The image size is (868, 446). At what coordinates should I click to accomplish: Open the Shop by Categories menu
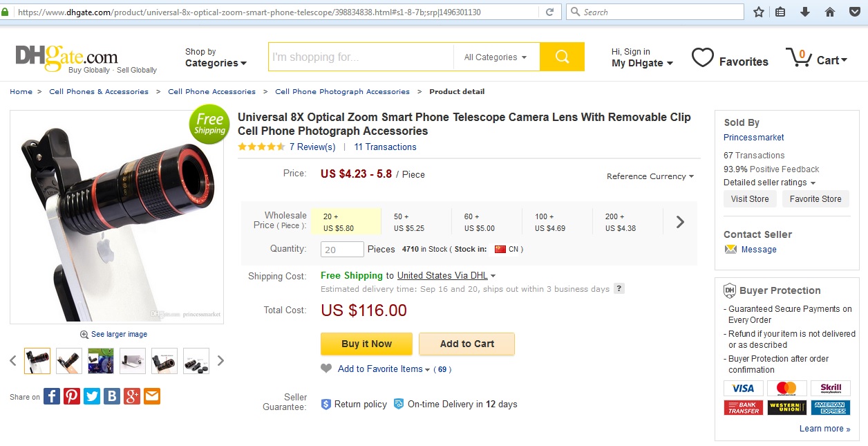pyautogui.click(x=216, y=57)
